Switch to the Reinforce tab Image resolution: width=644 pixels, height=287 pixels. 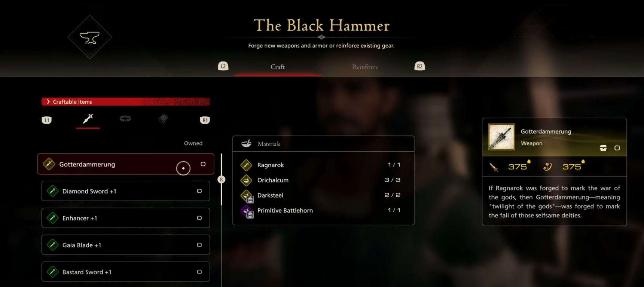point(365,67)
